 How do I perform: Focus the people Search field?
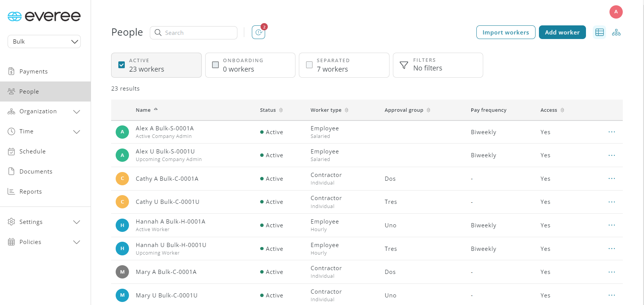pyautogui.click(x=194, y=33)
